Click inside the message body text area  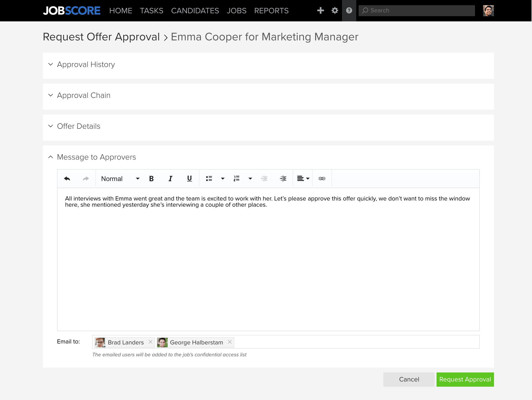(268, 259)
